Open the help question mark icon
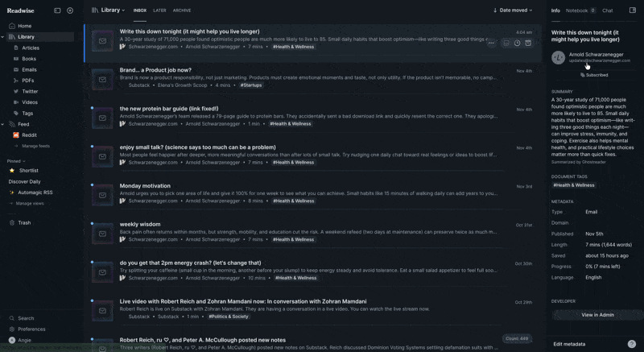This screenshot has height=352, width=644. 632,344
